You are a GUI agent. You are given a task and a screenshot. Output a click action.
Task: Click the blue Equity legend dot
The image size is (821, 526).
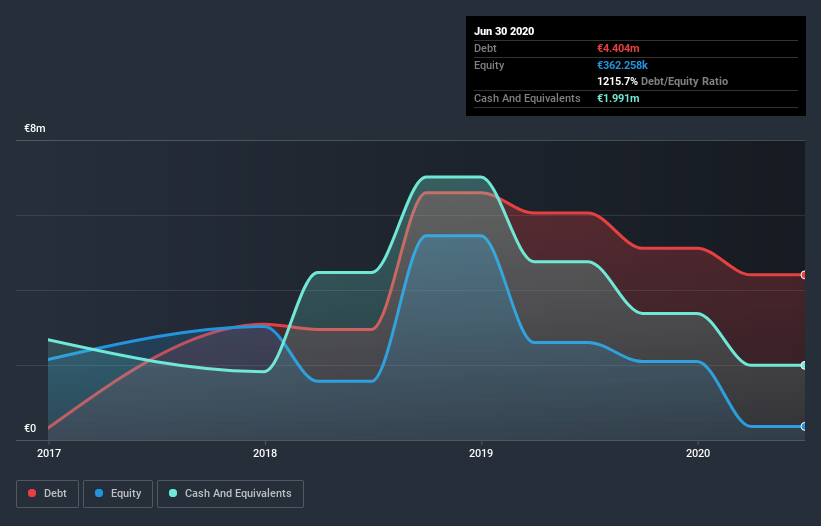click(99, 493)
